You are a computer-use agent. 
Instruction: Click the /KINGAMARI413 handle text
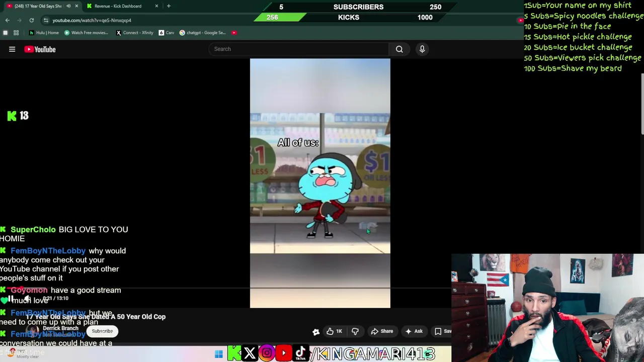click(x=372, y=354)
